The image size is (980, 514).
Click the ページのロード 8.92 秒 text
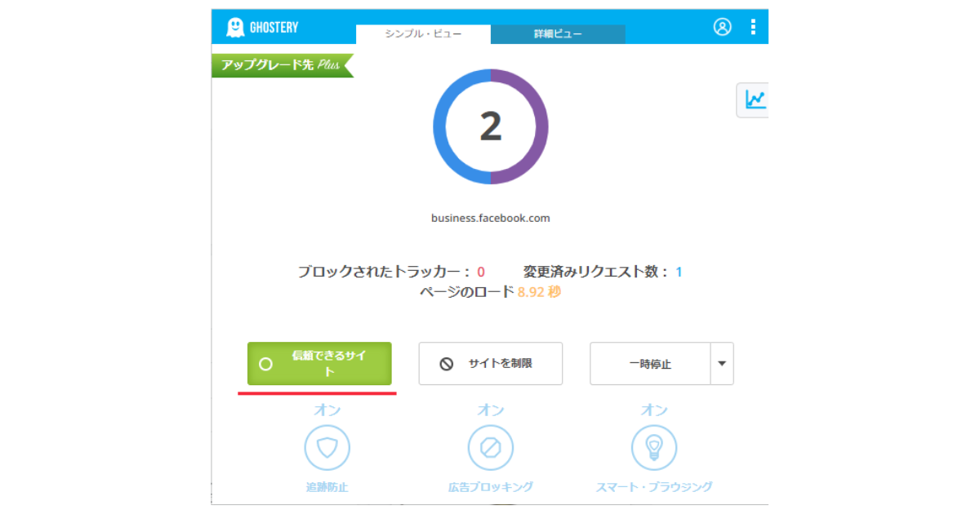click(x=491, y=291)
